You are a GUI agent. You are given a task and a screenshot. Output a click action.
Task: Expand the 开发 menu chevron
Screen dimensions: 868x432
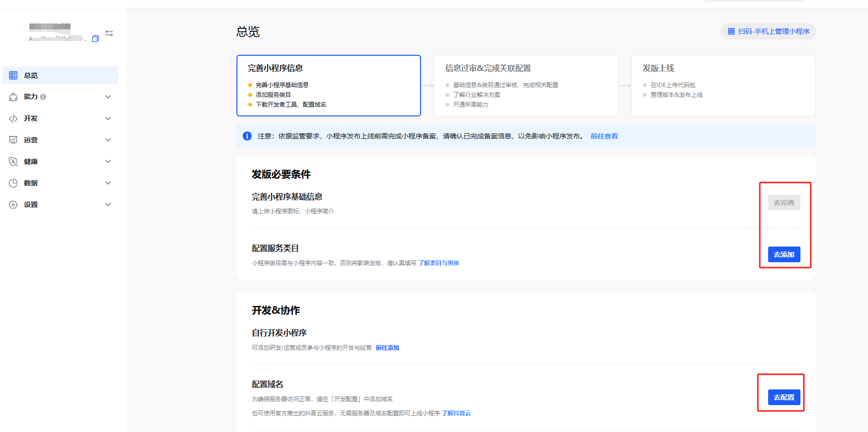pyautogui.click(x=108, y=118)
